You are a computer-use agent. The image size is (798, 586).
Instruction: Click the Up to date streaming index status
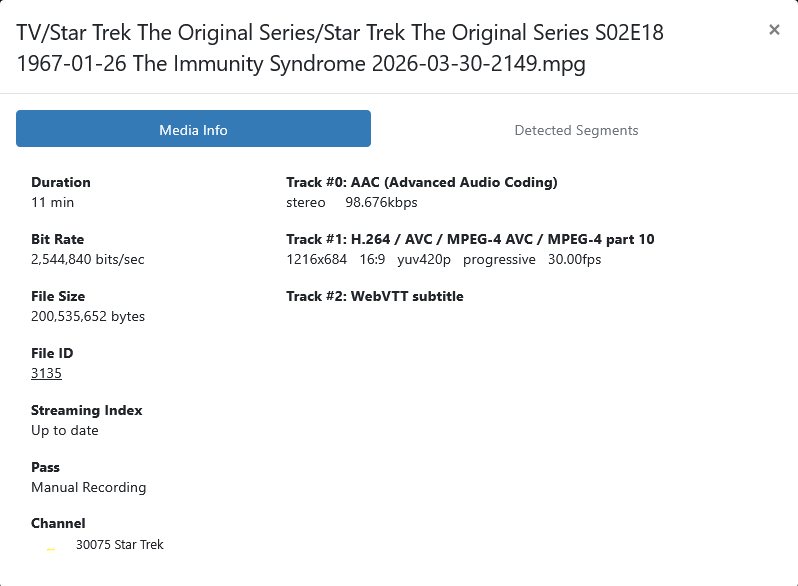65,430
